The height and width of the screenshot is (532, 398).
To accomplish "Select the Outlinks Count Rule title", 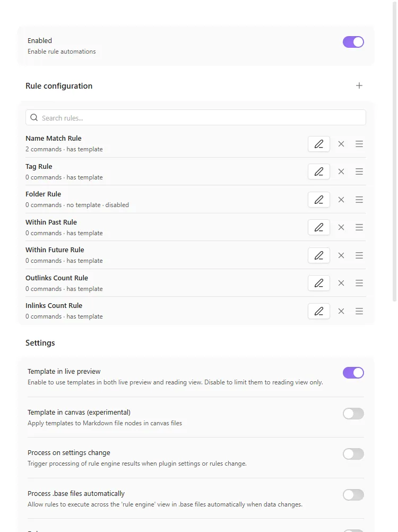I will click(57, 278).
